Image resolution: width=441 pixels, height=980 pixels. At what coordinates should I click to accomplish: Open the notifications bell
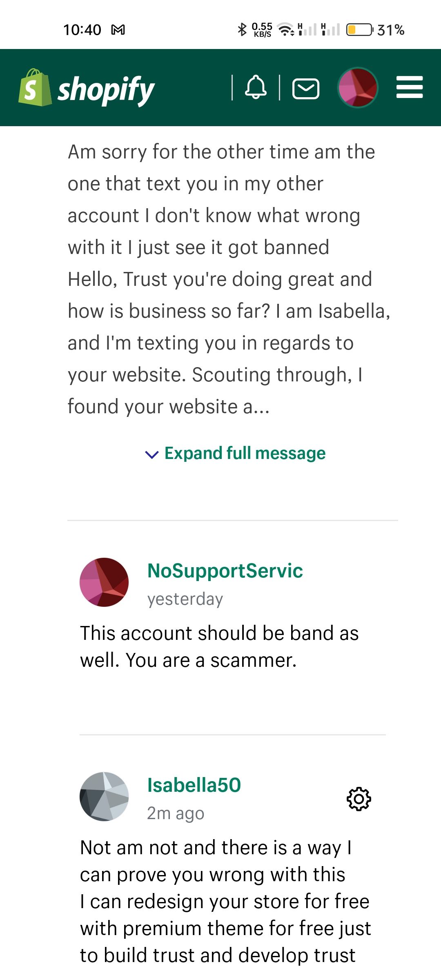(256, 87)
